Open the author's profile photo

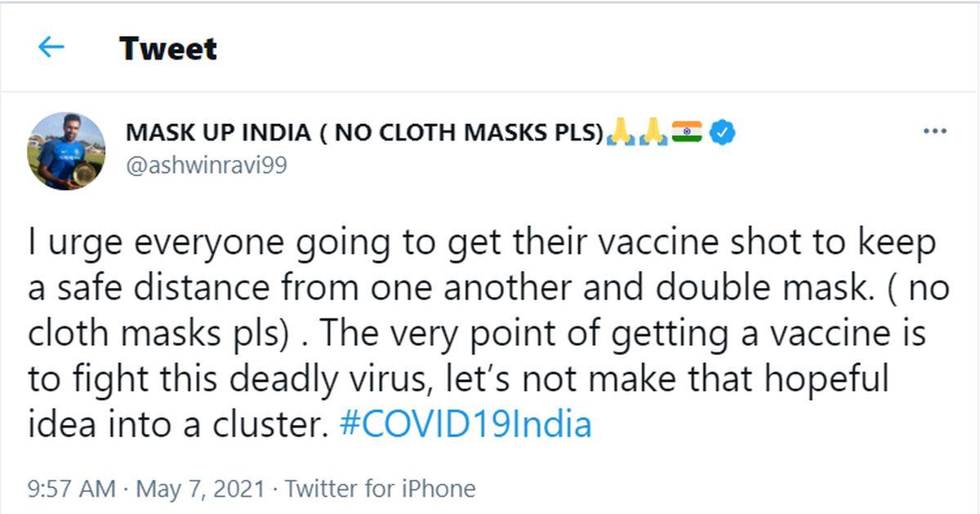click(66, 151)
